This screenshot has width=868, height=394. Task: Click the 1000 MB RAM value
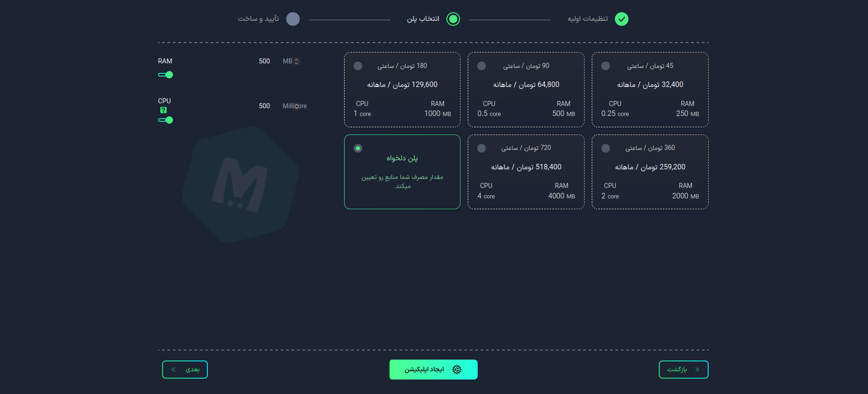[437, 114]
